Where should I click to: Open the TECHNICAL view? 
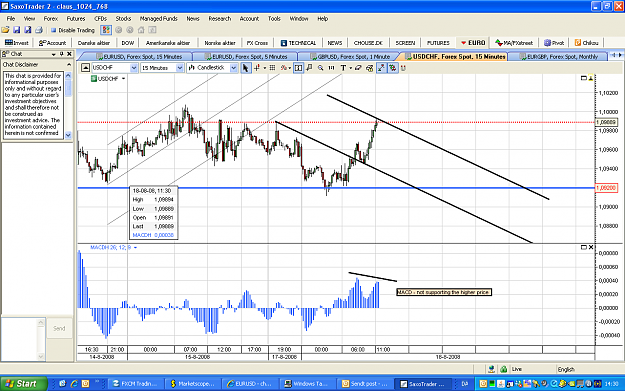(x=298, y=43)
